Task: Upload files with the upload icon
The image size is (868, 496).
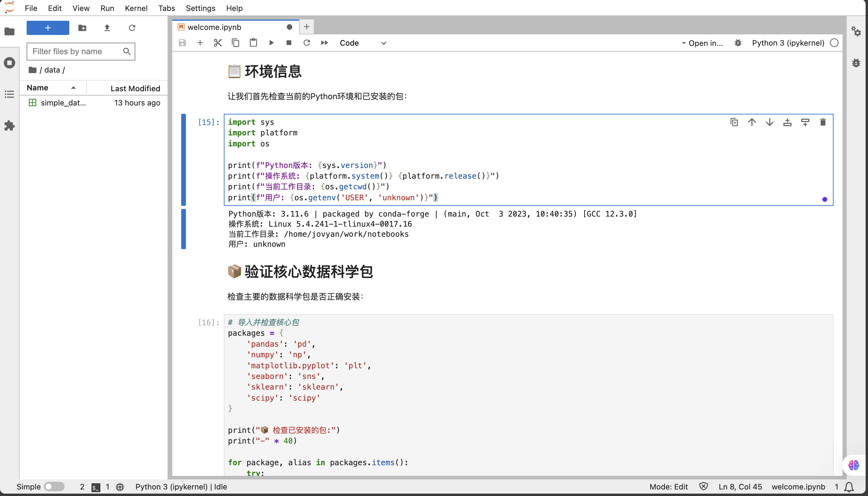Action: point(107,28)
